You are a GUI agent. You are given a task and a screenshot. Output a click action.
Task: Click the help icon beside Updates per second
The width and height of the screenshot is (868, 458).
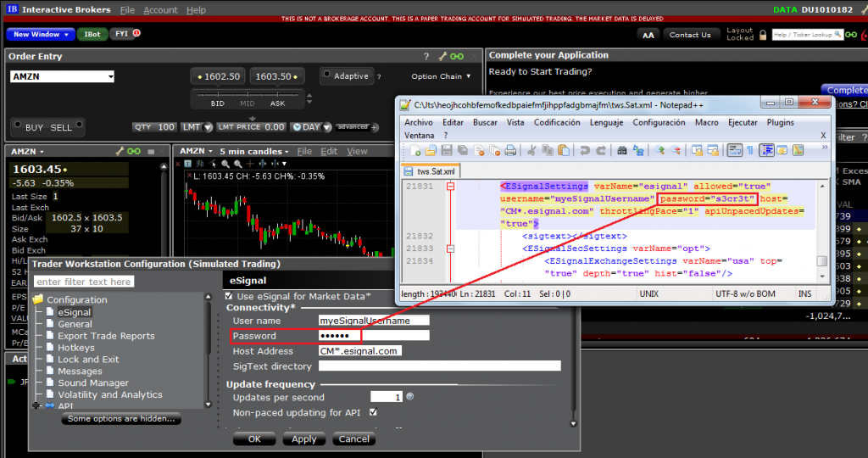coord(409,397)
